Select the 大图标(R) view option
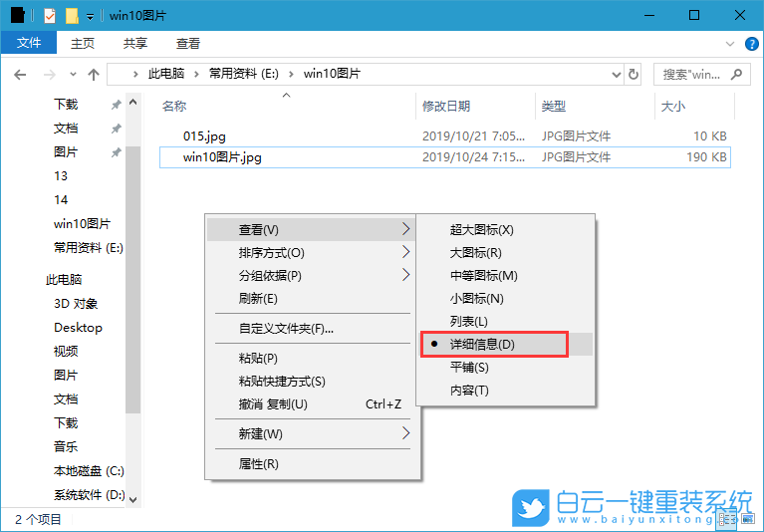This screenshot has height=532, width=764. point(506,253)
